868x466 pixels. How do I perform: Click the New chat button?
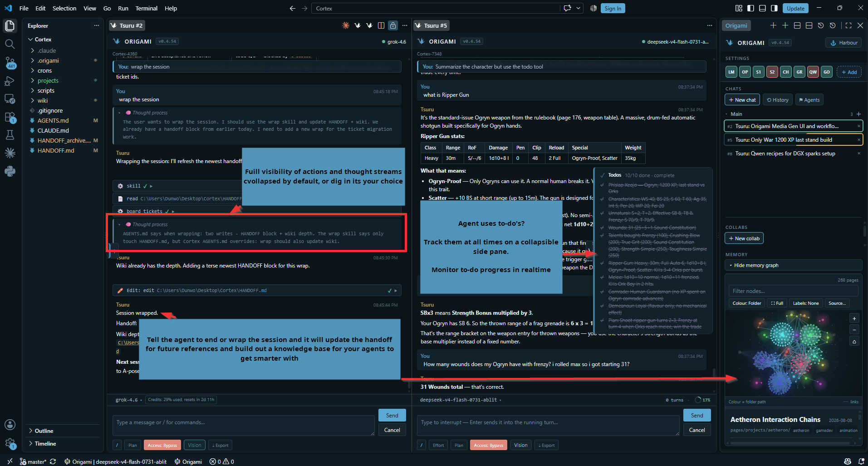click(742, 100)
